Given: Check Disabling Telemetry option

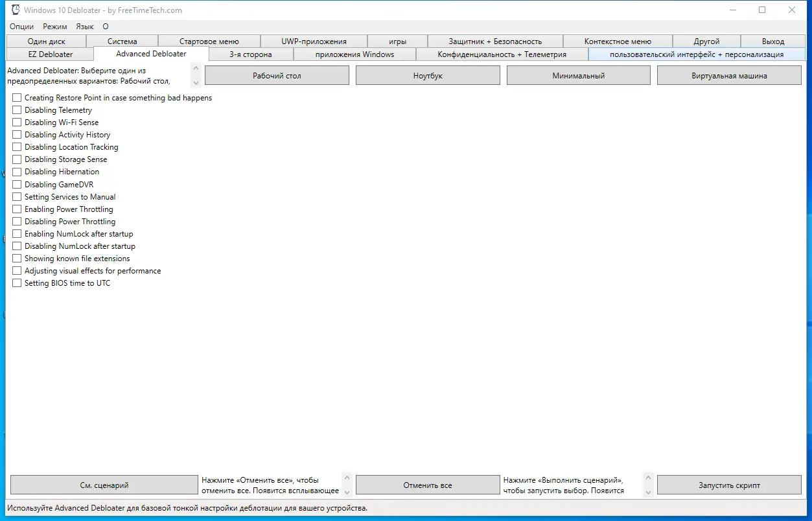Looking at the screenshot, I should [x=17, y=110].
